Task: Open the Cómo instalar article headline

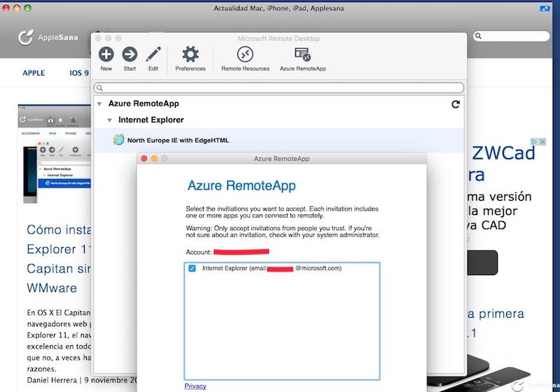Action: point(59,258)
